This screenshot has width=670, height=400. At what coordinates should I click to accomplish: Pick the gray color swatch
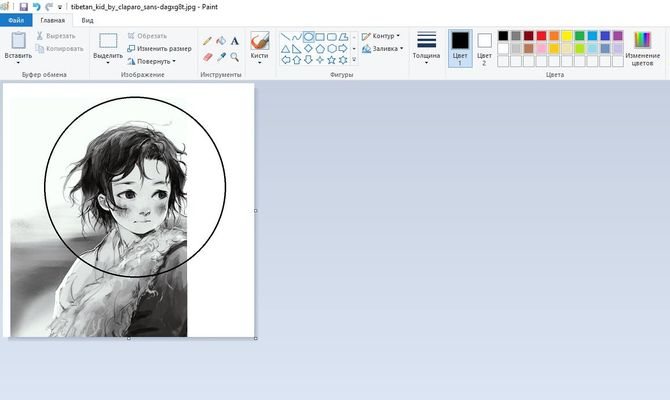(x=516, y=36)
